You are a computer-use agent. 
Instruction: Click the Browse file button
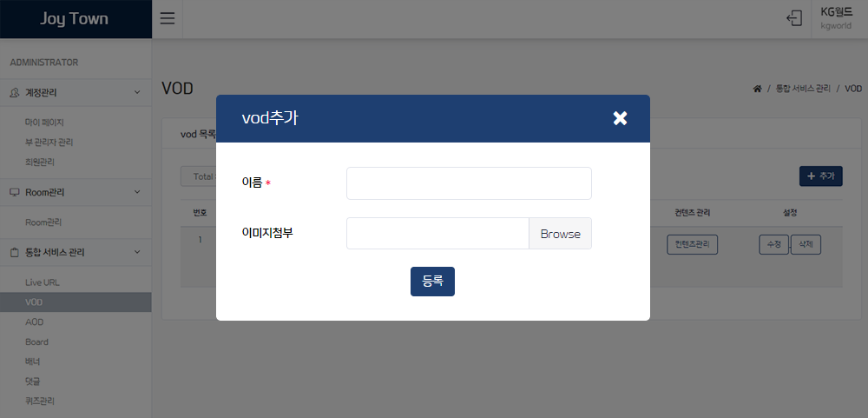[560, 234]
